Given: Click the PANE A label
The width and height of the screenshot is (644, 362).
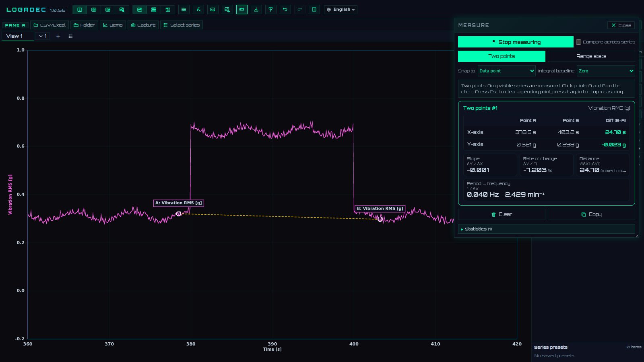Looking at the screenshot, I should 15,25.
